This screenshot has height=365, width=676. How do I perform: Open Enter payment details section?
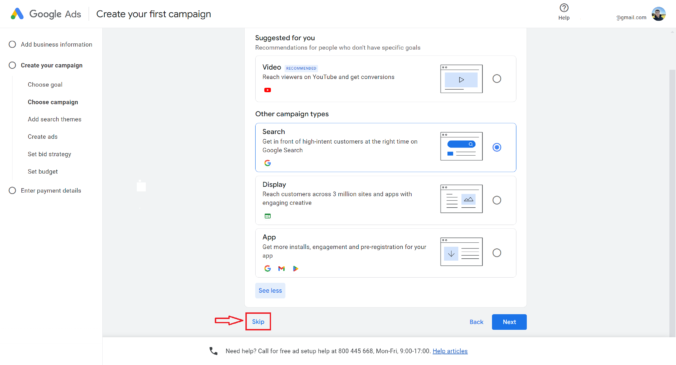[51, 190]
